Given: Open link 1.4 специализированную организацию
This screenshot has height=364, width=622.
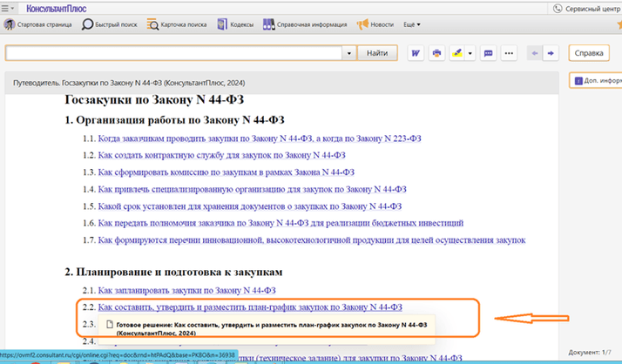Looking at the screenshot, I should pyautogui.click(x=253, y=189).
